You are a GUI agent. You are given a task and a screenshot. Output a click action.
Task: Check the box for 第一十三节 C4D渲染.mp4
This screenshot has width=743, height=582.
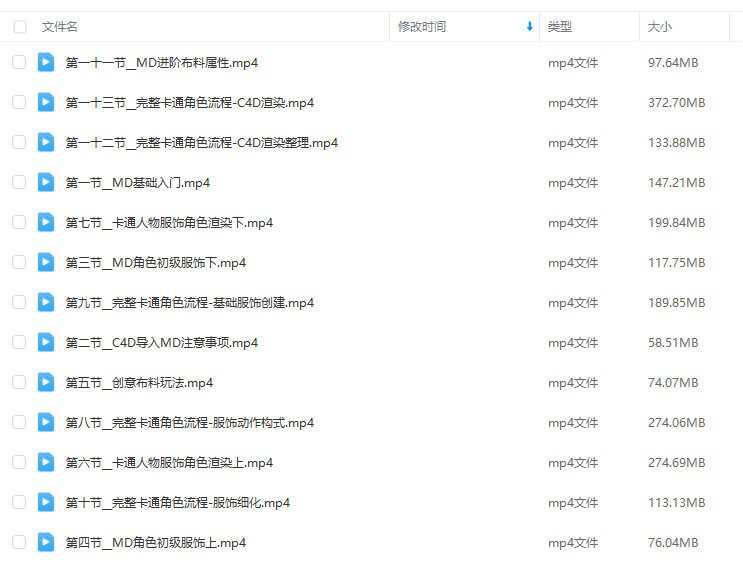coord(19,102)
